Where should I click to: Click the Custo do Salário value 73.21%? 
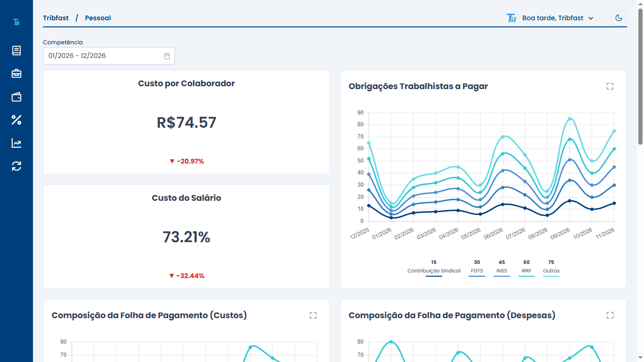187,237
